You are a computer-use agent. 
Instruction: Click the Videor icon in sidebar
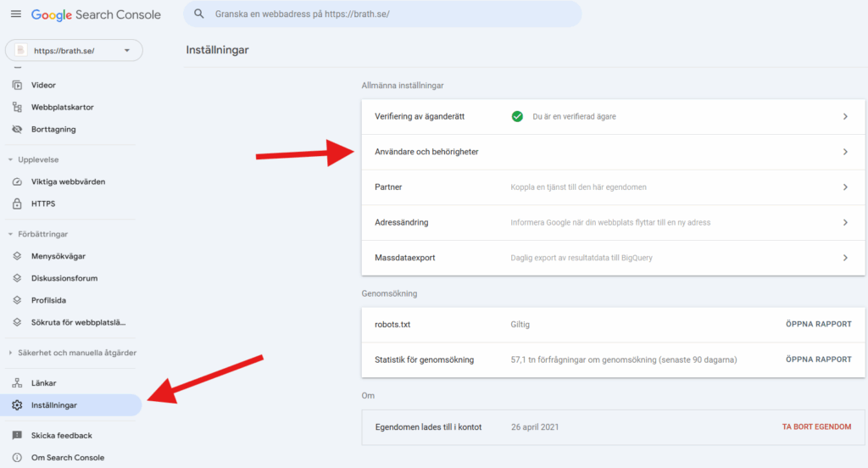point(16,86)
